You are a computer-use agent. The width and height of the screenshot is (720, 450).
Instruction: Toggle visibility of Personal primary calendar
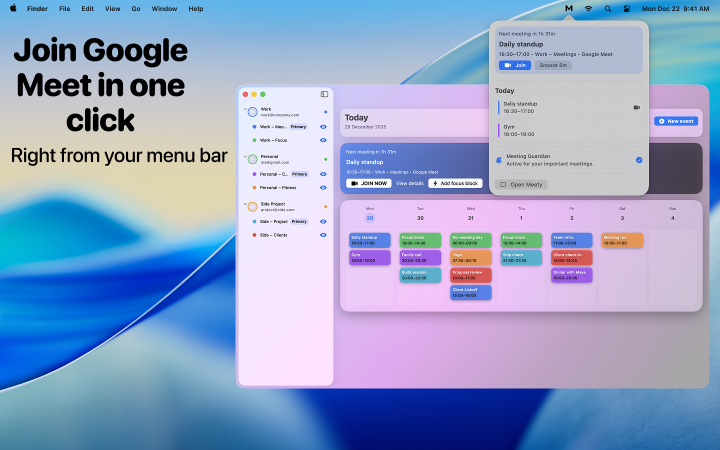point(323,174)
